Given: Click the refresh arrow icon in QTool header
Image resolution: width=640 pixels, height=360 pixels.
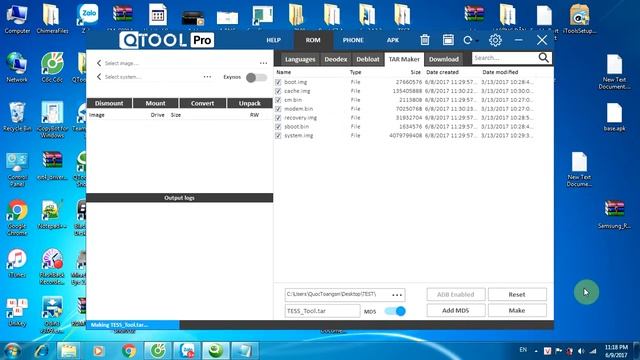Looking at the screenshot, I should pyautogui.click(x=468, y=40).
